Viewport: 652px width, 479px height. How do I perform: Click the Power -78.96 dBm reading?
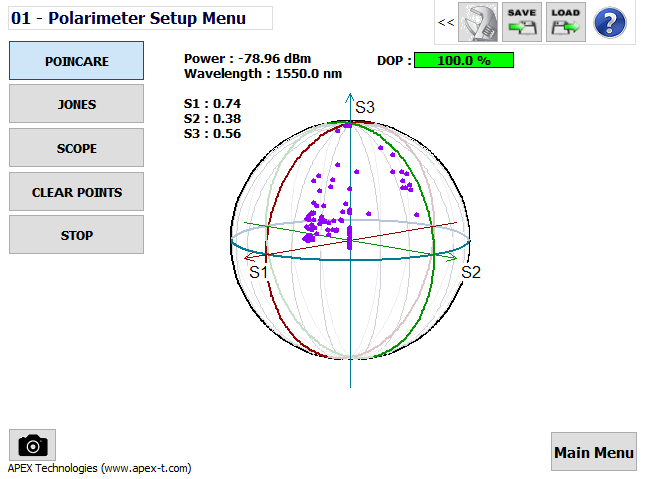click(247, 59)
